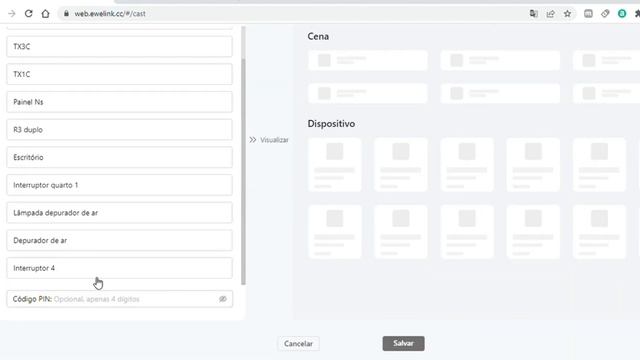Go to browser home page
Viewport: 640px width, 360px height.
click(x=45, y=13)
